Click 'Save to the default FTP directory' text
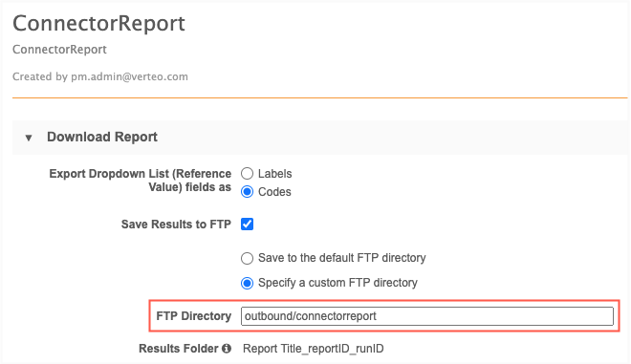 pos(342,258)
